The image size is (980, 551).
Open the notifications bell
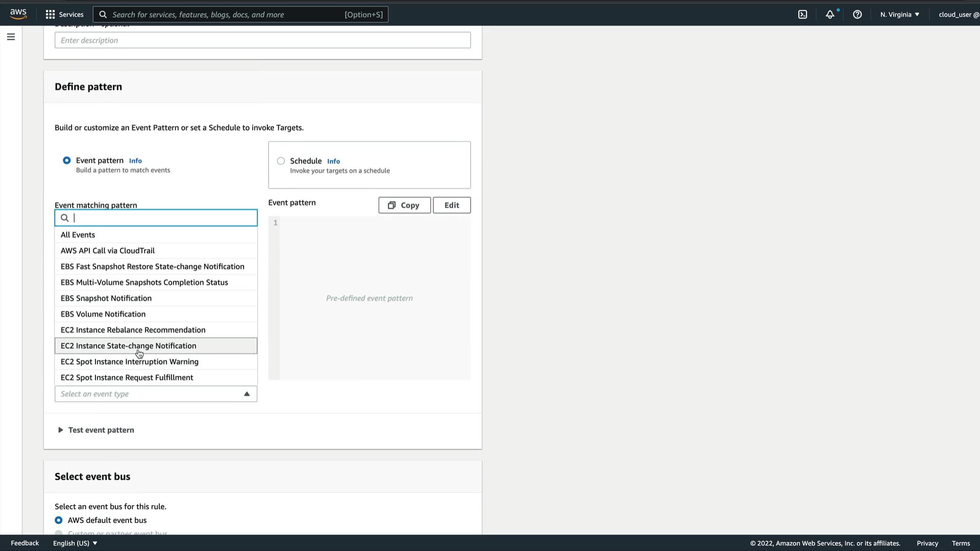tap(830, 14)
